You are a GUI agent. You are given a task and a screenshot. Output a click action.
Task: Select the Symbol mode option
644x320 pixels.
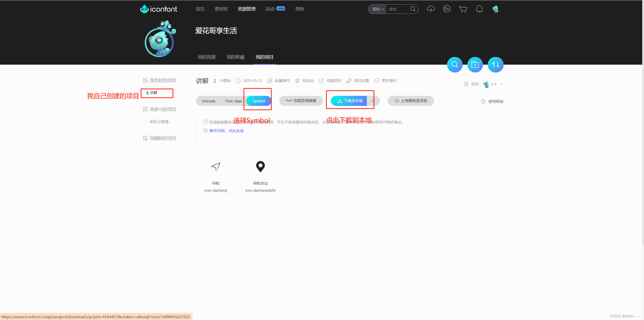[259, 101]
